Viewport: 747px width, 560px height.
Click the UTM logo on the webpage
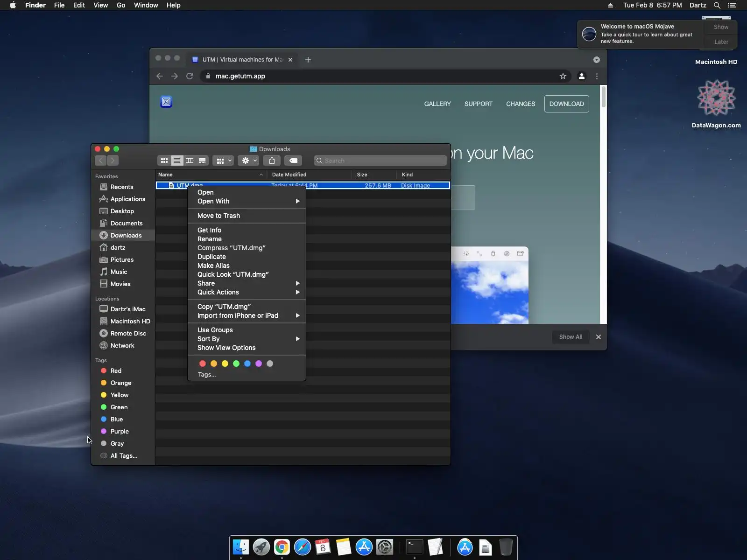click(x=166, y=102)
